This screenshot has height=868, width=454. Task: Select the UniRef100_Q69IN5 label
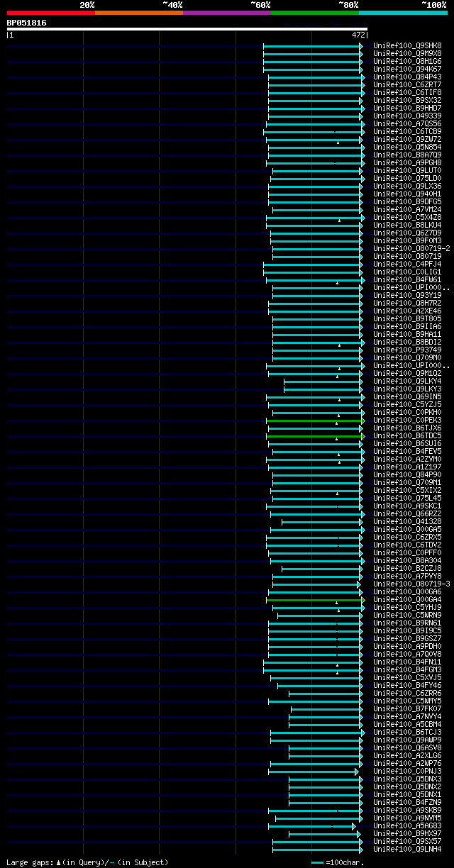[407, 396]
